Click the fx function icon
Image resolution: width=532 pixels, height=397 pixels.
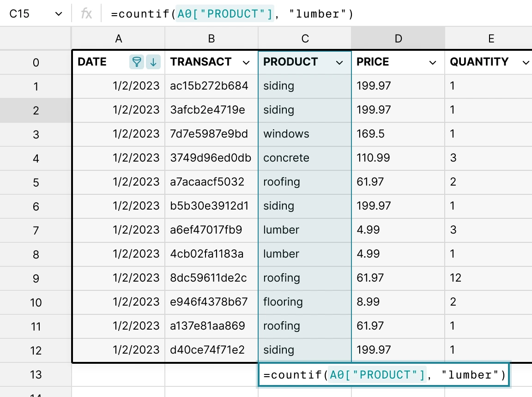(86, 14)
